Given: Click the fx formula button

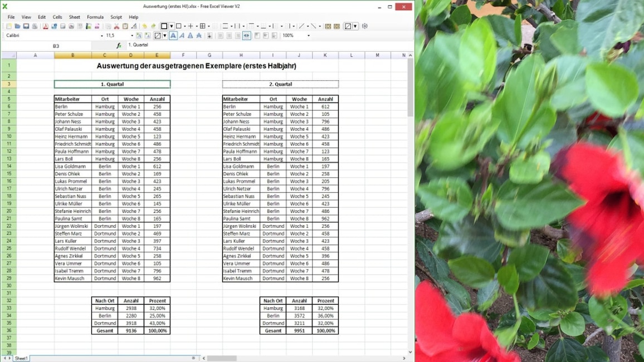Looking at the screenshot, I should coord(118,45).
